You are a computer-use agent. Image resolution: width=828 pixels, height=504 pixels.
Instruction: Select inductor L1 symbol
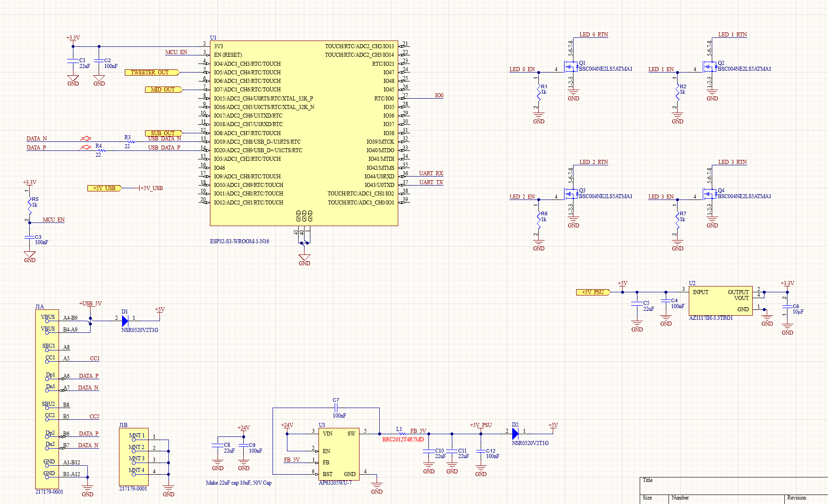click(x=402, y=434)
